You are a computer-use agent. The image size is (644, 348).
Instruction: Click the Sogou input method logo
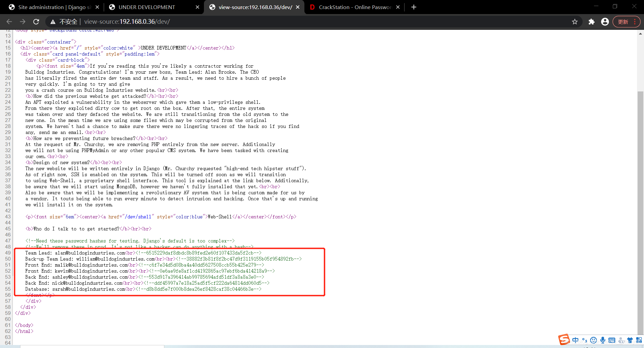pyautogui.click(x=564, y=339)
